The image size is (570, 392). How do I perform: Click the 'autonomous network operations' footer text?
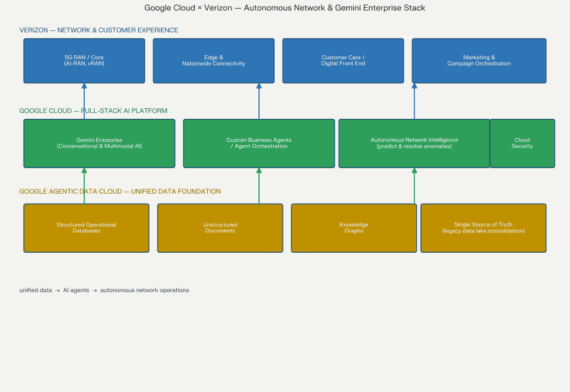tap(145, 290)
